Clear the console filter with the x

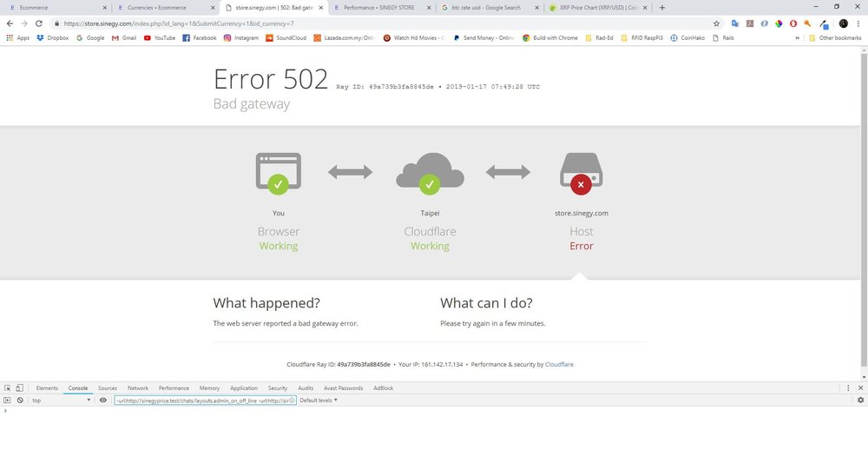292,400
